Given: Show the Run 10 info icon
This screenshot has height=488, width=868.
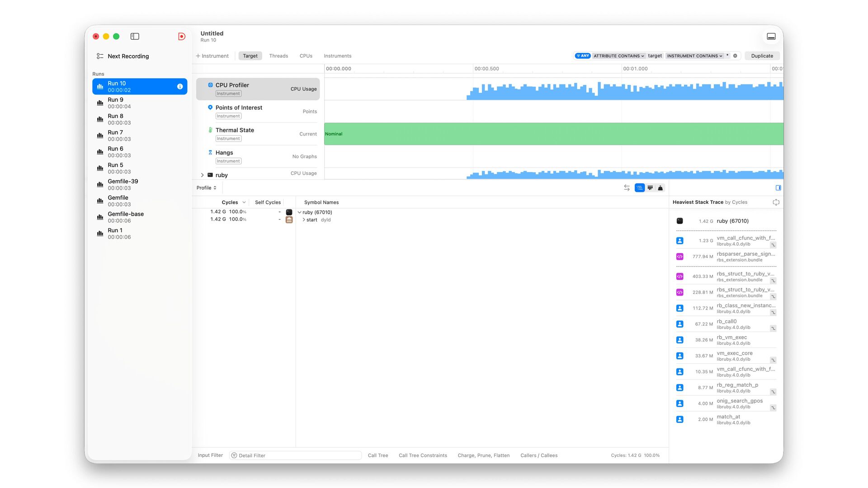Looking at the screenshot, I should (180, 87).
